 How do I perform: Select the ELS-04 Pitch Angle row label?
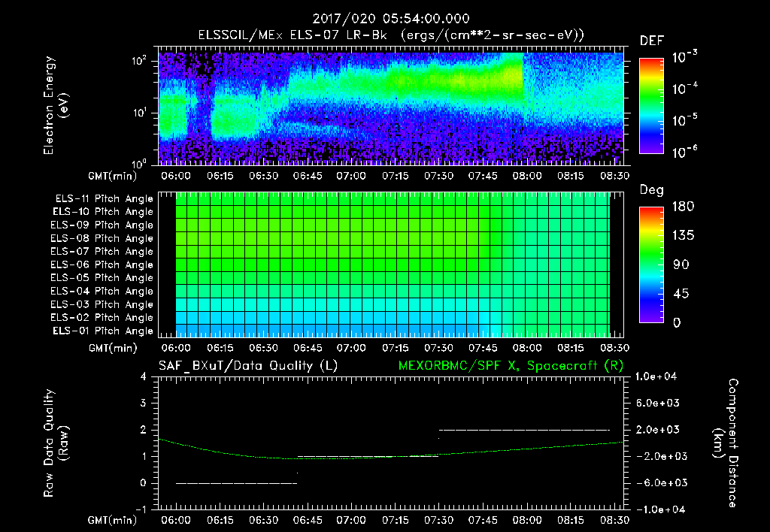tap(102, 292)
